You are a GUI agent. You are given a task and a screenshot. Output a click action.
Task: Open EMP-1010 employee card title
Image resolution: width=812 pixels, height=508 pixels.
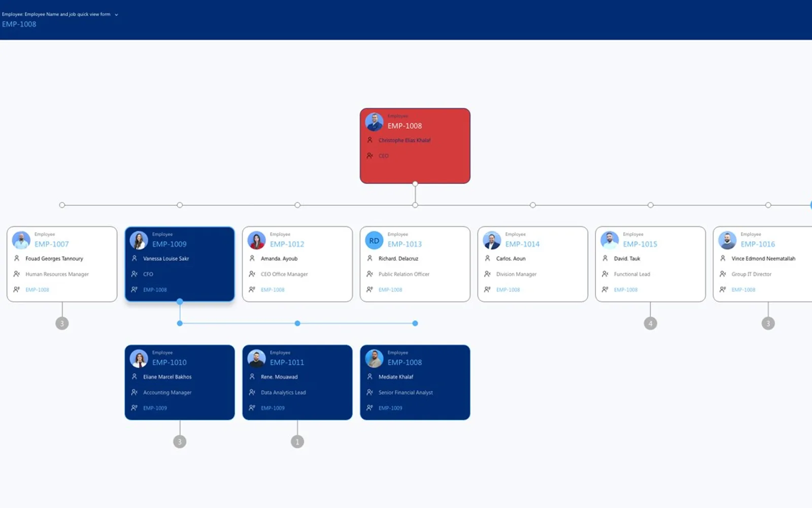click(170, 363)
